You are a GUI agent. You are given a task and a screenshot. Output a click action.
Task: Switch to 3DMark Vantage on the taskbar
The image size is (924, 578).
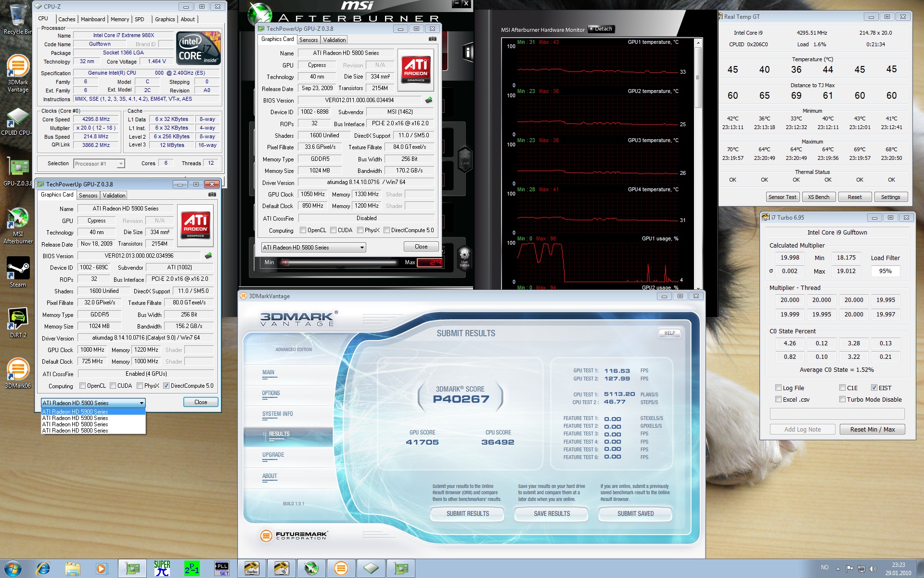[x=341, y=569]
